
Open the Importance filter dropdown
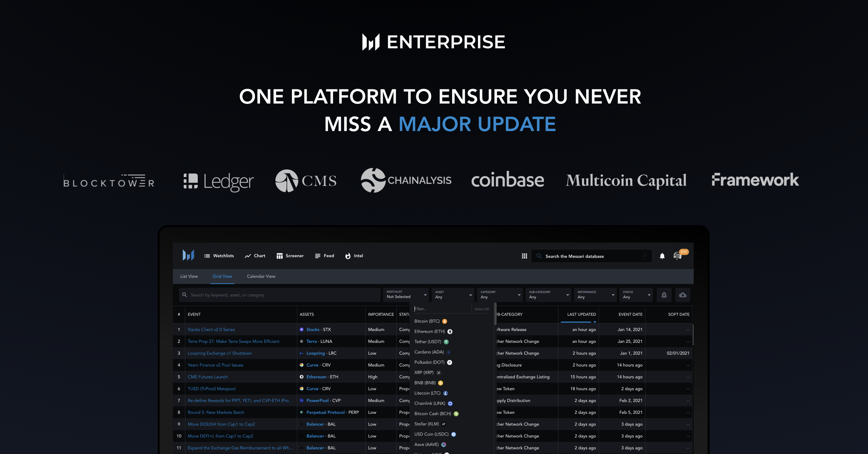click(595, 295)
